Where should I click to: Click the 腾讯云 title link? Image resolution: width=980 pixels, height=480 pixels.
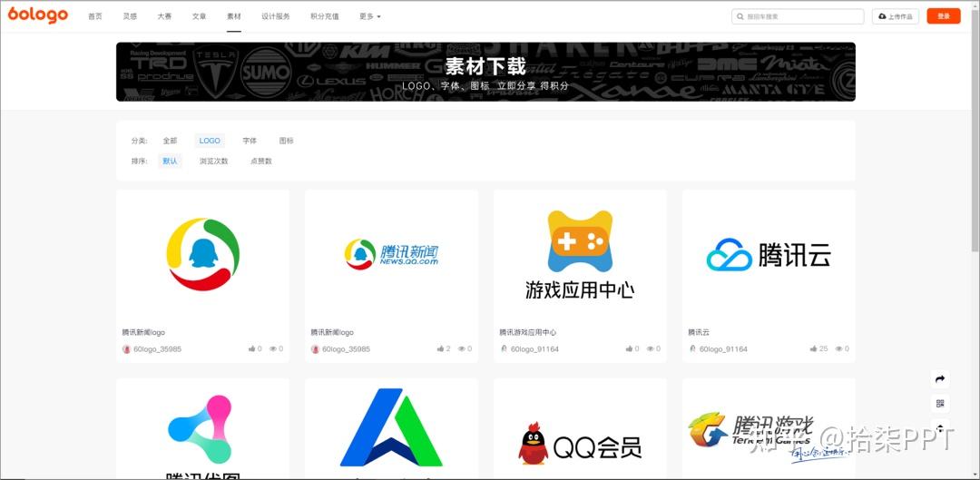[x=699, y=332]
